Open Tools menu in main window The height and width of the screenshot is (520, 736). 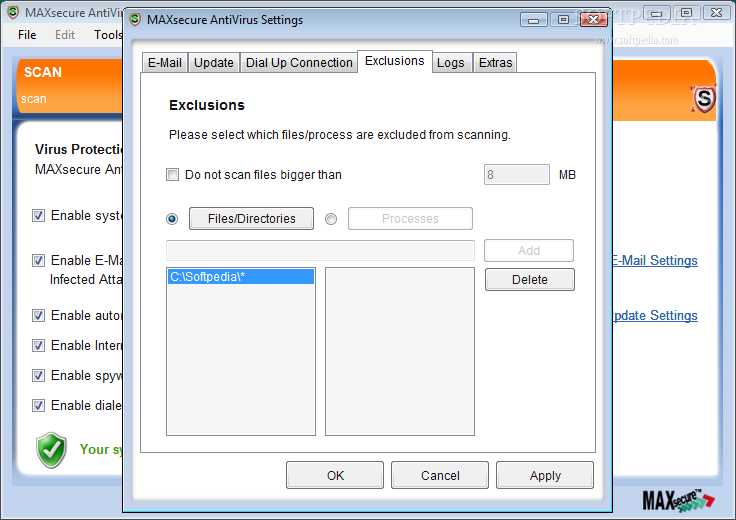tap(107, 35)
